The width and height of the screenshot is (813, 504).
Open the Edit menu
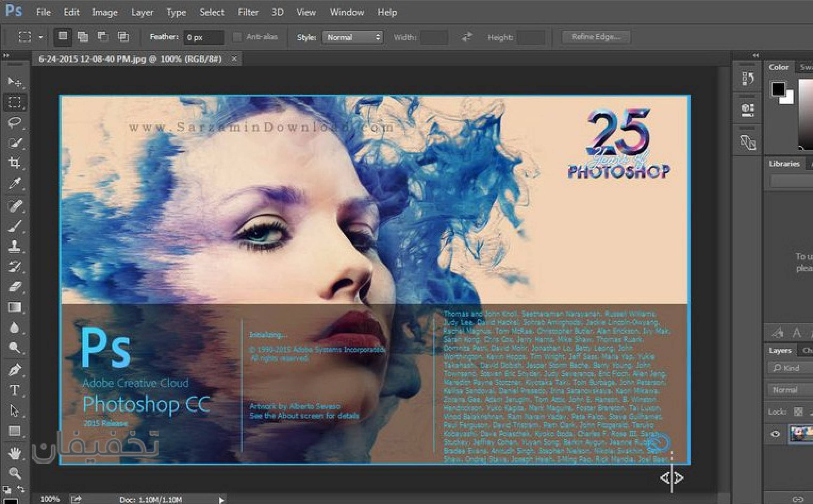(x=71, y=12)
